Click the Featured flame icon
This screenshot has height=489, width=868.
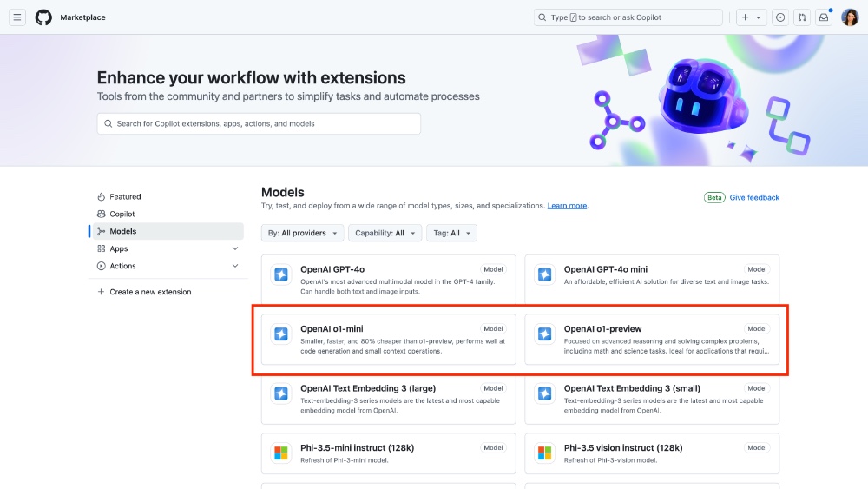[x=101, y=196]
